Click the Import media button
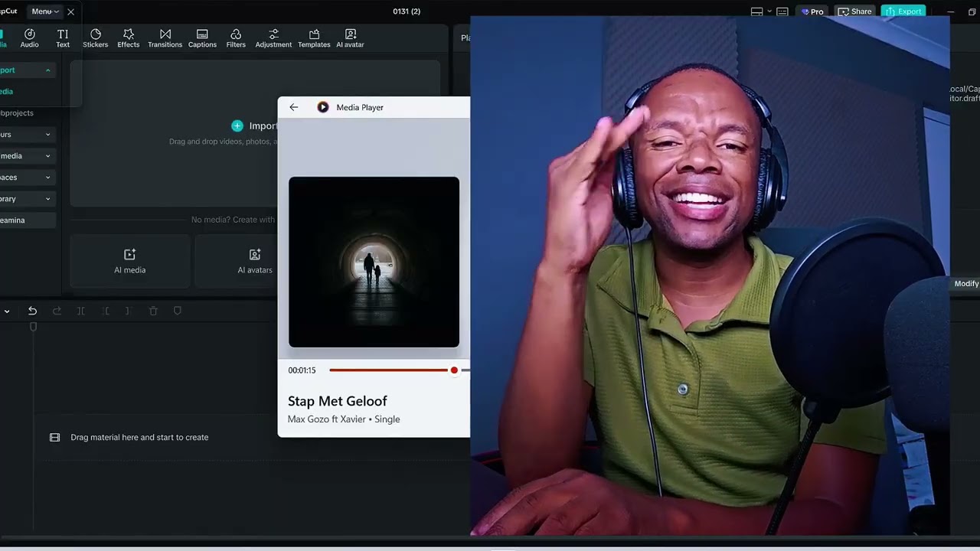The image size is (980, 551). [x=256, y=126]
